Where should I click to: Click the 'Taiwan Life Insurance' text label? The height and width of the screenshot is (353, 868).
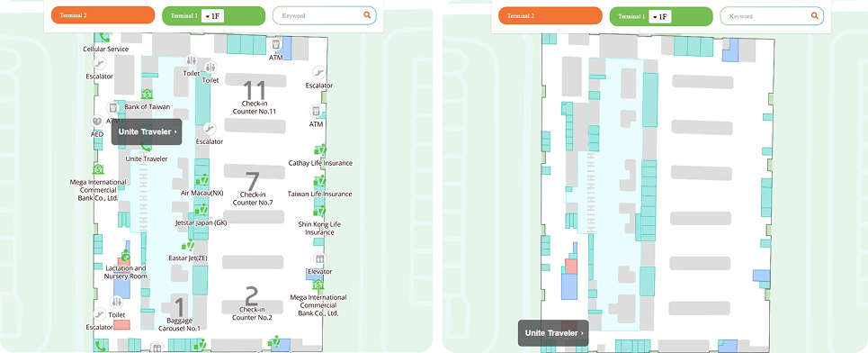tap(319, 194)
